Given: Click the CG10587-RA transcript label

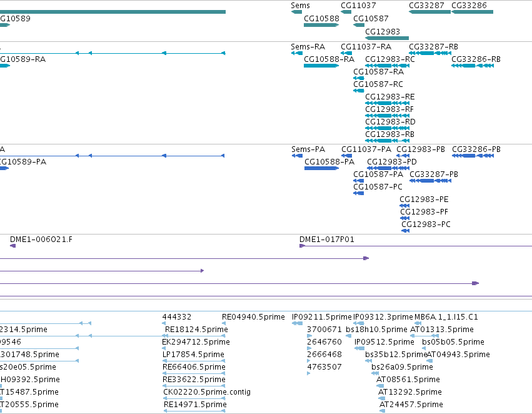Looking at the screenshot, I should (379, 72).
